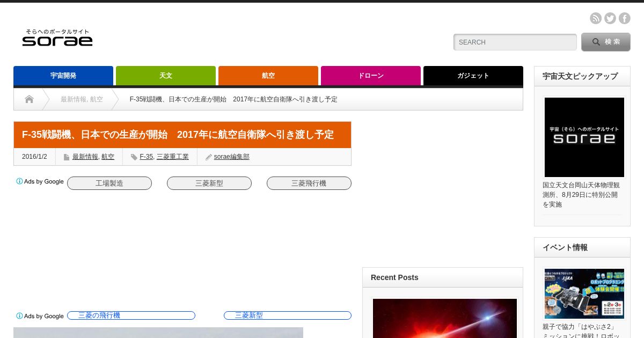Screen dimensions: 644x338
Task: Click the 三菱新型 ad pill in top row
Action: point(209,183)
